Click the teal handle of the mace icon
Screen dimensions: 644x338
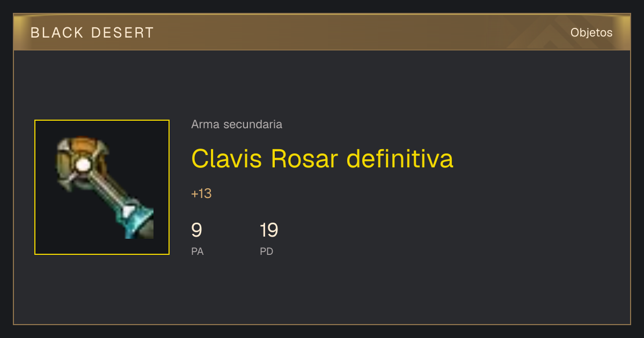(x=136, y=219)
